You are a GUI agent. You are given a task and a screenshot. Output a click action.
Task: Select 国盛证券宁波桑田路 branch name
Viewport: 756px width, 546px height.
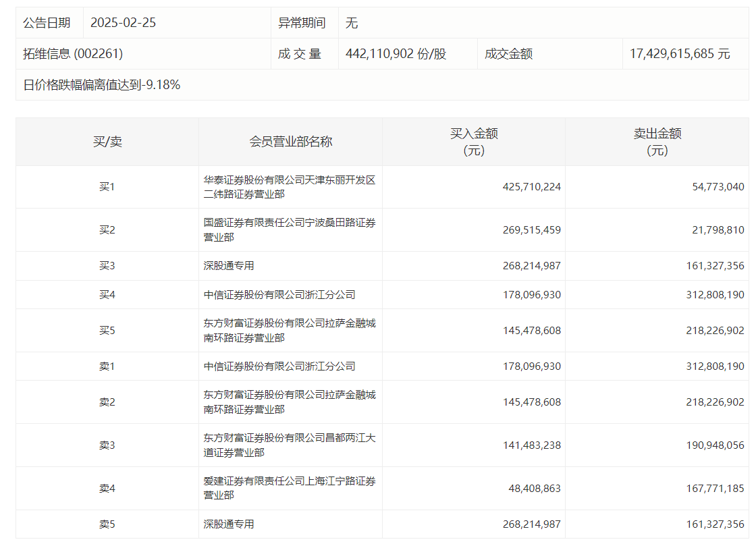290,230
